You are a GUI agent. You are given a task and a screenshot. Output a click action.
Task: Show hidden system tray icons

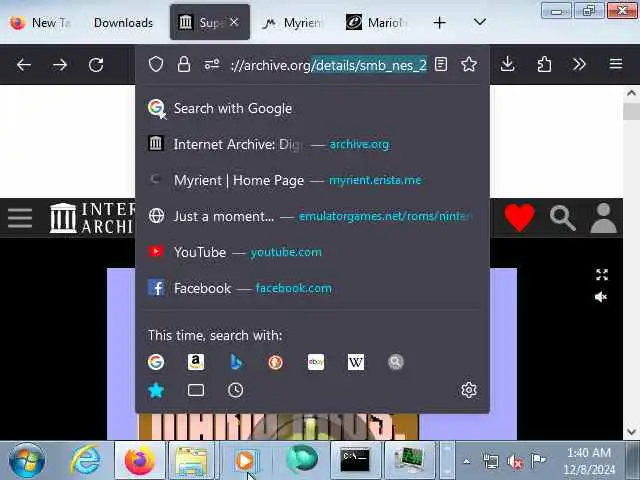[x=467, y=462]
